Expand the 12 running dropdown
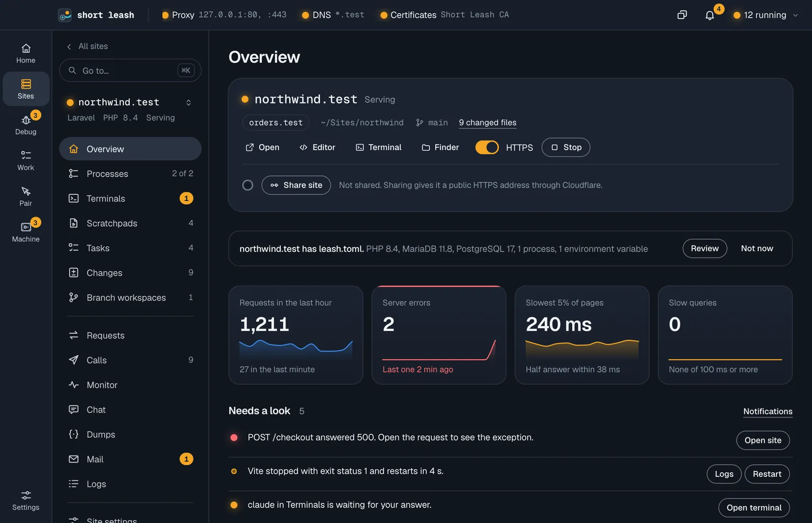812x523 pixels. 766,15
